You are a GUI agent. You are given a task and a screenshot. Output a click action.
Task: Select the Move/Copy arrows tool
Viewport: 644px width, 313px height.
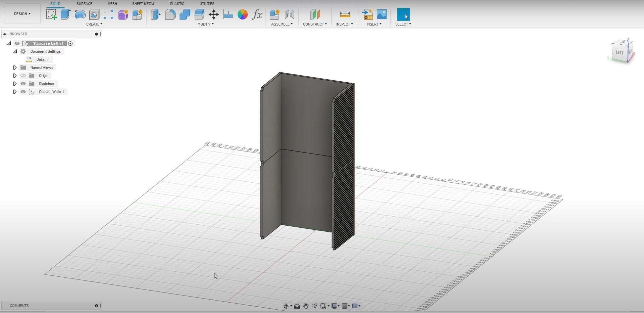[214, 14]
